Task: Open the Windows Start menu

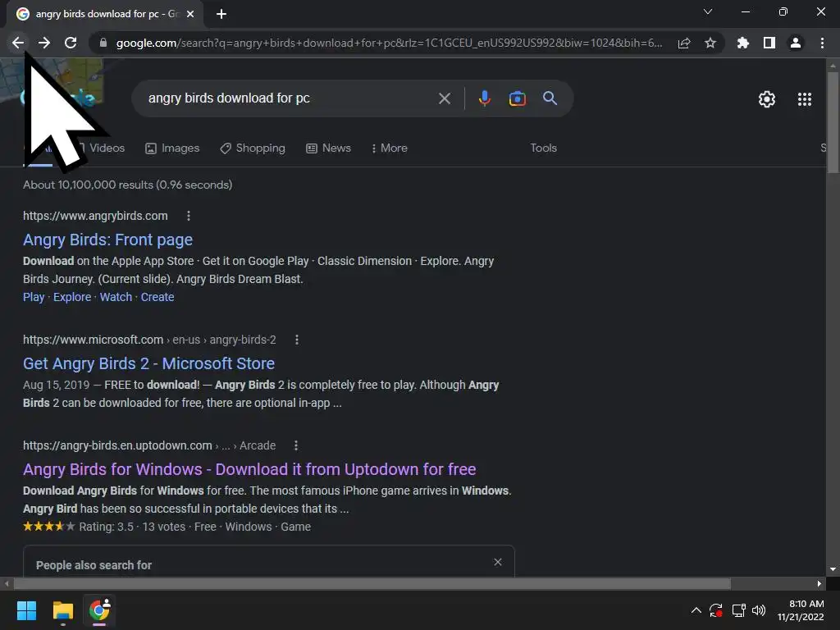Action: [x=26, y=610]
